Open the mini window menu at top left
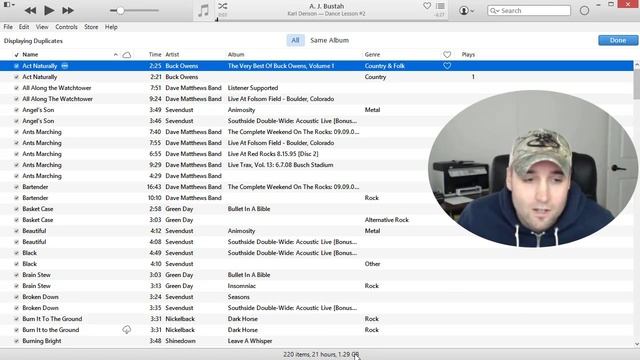This screenshot has height=360, width=640. [x=9, y=4]
